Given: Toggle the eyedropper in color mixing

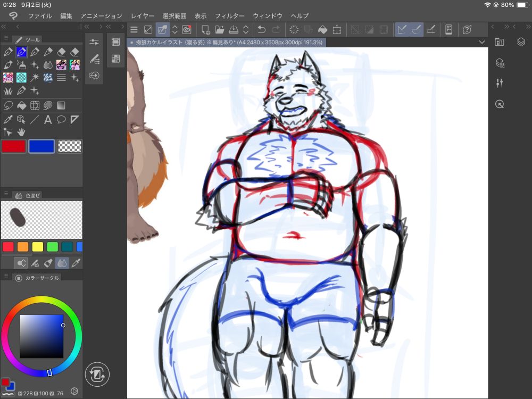Looking at the screenshot, I should click(x=76, y=263).
